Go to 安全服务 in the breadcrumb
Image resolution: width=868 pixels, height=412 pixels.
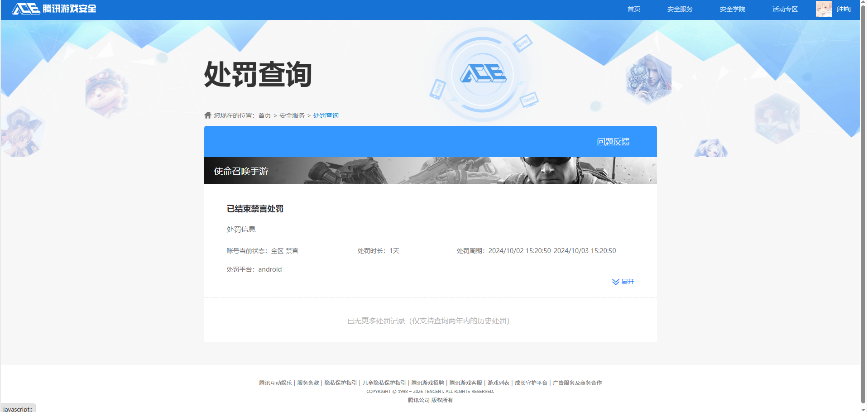[292, 115]
